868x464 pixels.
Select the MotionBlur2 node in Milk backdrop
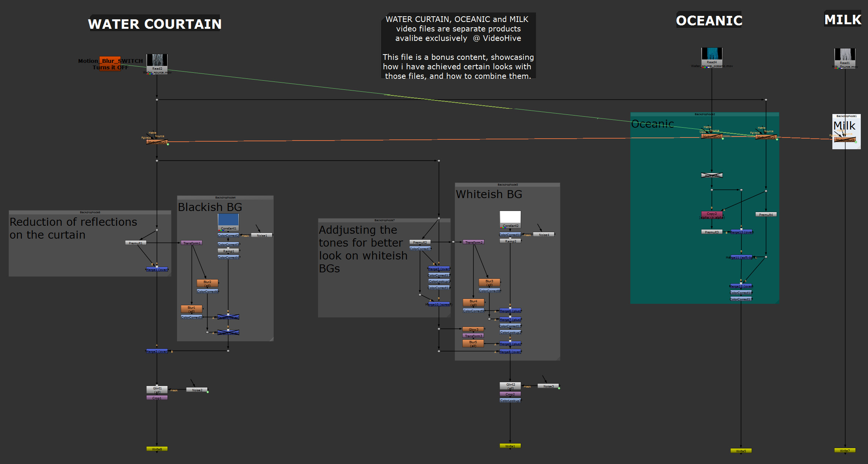coord(845,140)
